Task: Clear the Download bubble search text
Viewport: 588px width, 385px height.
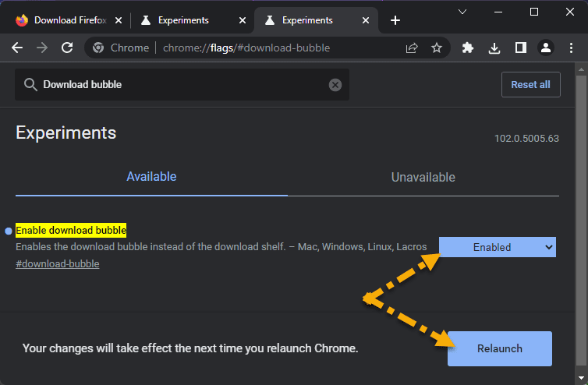Action: (335, 85)
